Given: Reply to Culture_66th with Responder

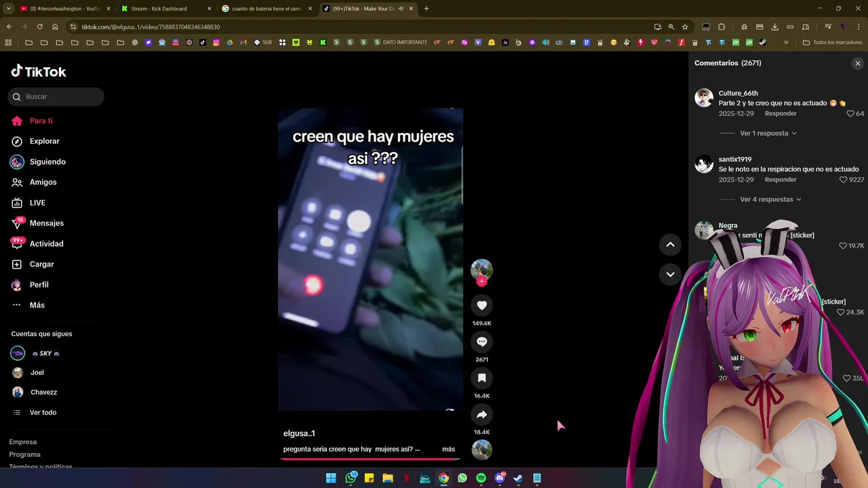Looking at the screenshot, I should pyautogui.click(x=781, y=114).
